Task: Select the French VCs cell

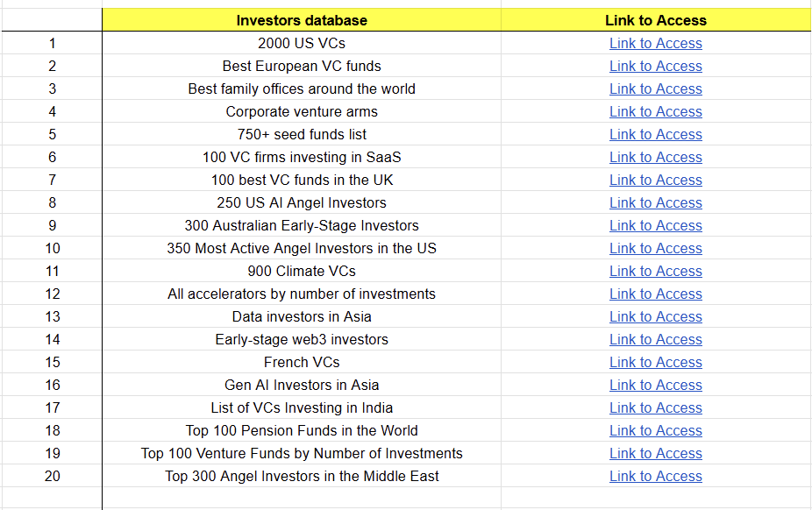Action: 302,362
